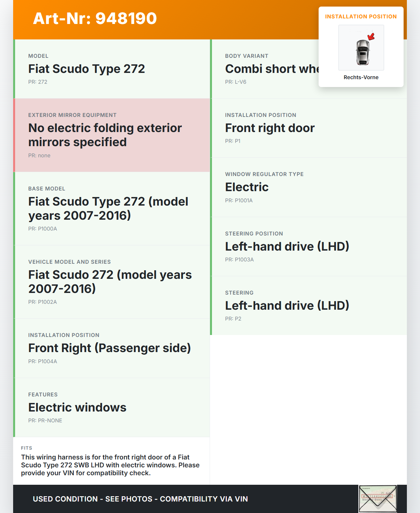Select the Steering P2 Left-hand drive card

308,305
